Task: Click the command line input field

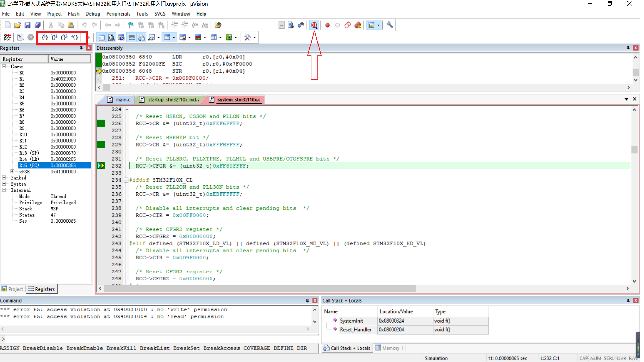Action: 157,339
